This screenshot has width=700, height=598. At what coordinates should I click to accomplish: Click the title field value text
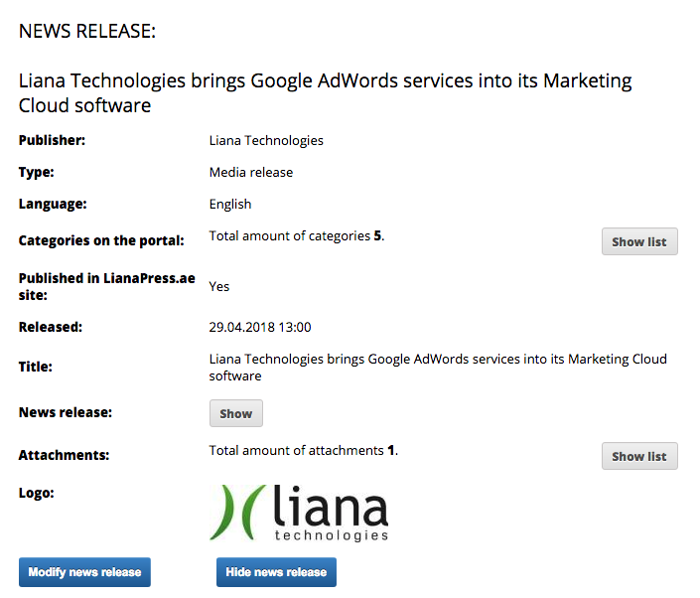pos(437,368)
